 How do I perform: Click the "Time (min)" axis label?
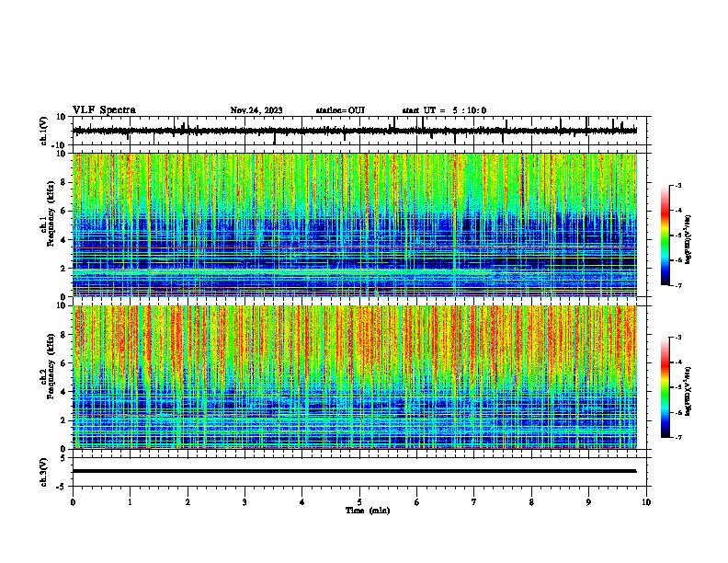click(368, 511)
